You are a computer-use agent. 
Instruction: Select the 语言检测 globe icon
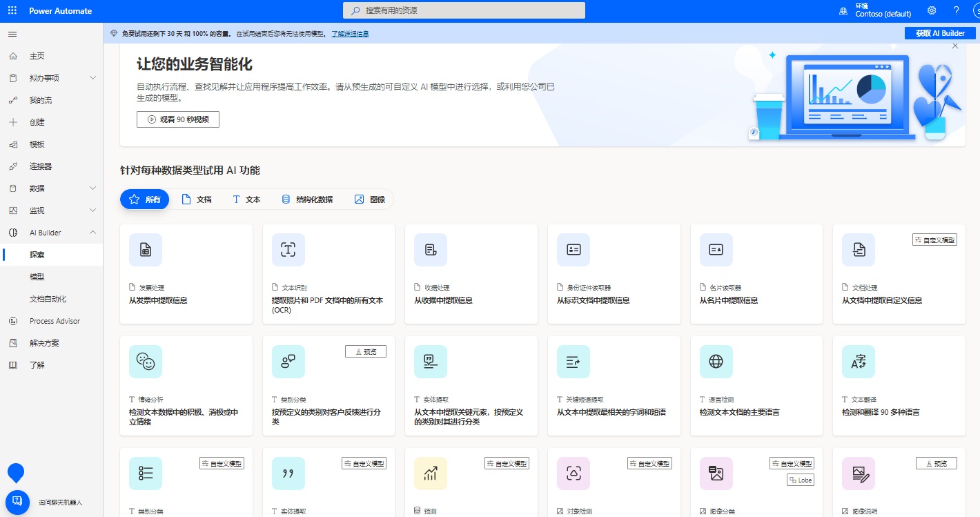716,362
